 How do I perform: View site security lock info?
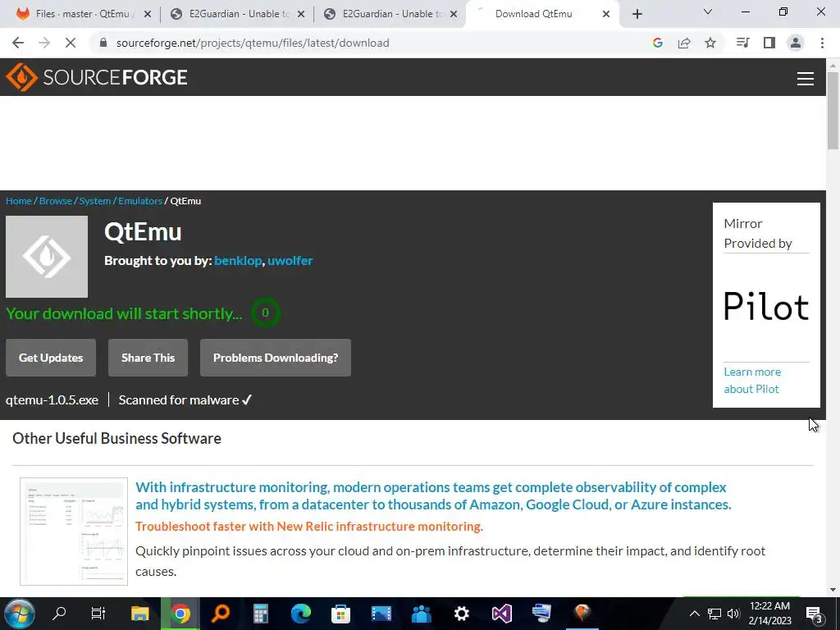104,43
